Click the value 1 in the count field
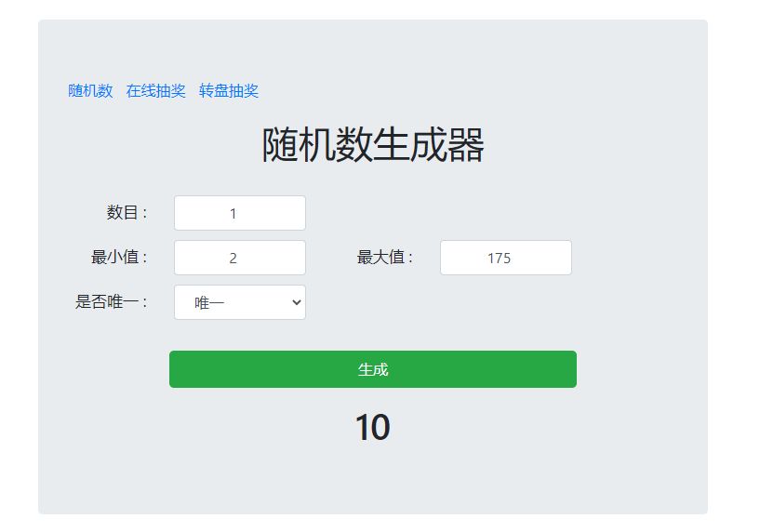 click(x=233, y=214)
